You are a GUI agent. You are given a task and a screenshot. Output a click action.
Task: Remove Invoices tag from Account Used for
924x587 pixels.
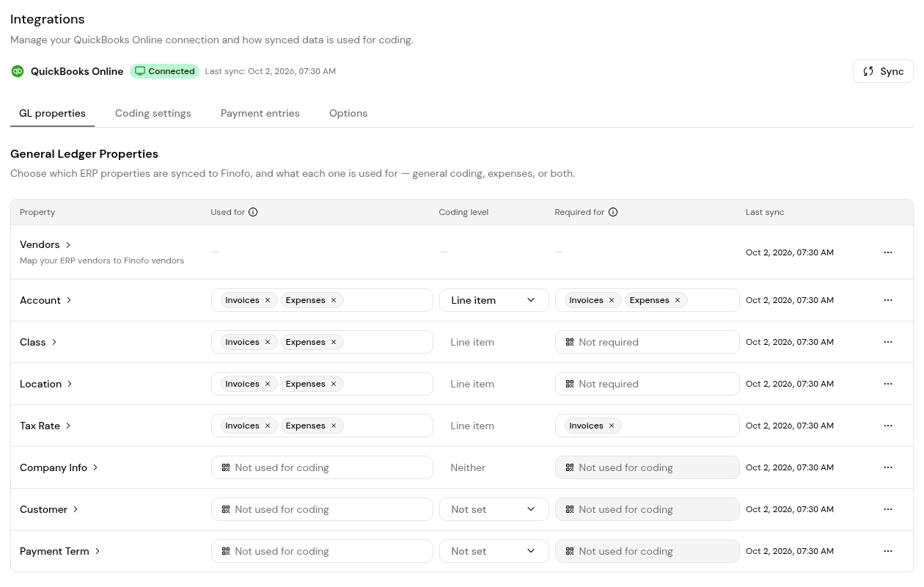(268, 300)
